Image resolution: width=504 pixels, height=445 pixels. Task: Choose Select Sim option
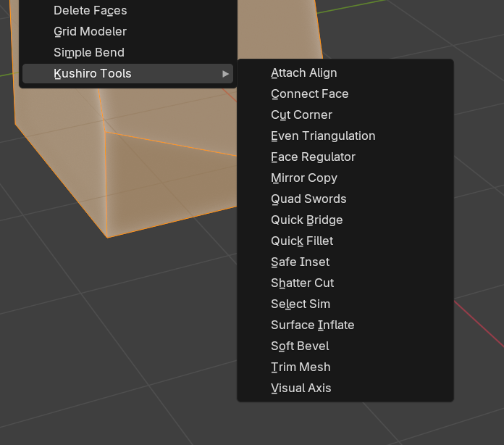(345, 304)
